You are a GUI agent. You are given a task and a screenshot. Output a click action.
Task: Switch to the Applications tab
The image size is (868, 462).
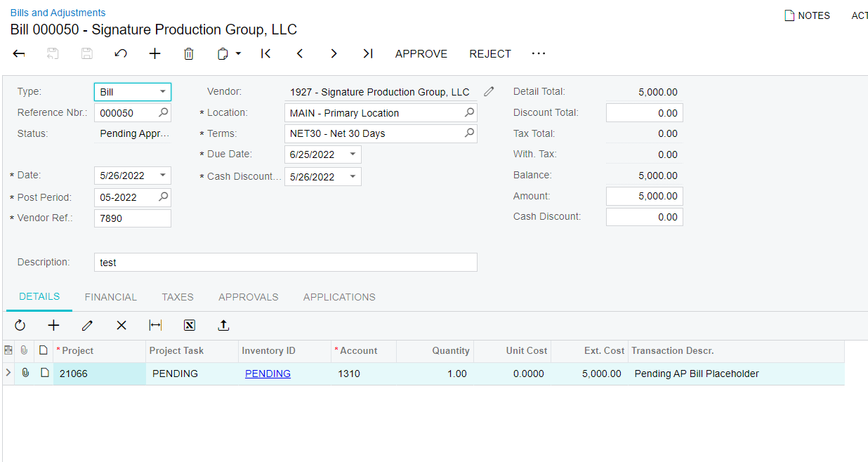click(339, 297)
